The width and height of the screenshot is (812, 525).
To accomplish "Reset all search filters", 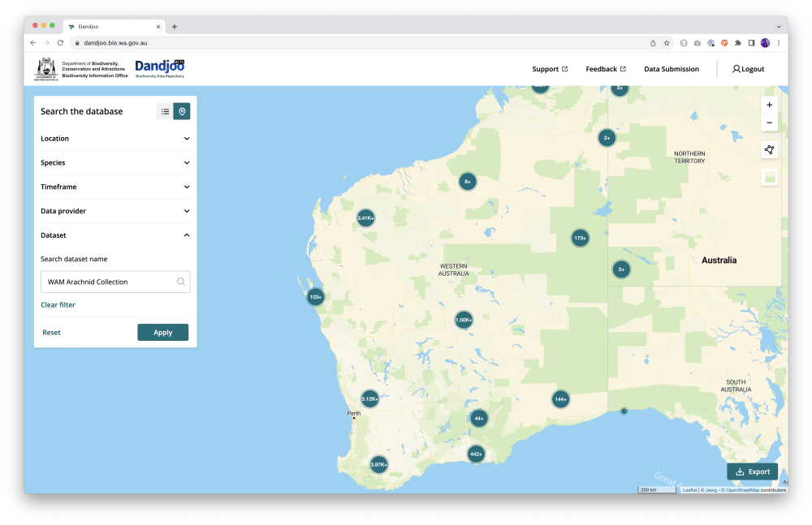I will pos(51,333).
